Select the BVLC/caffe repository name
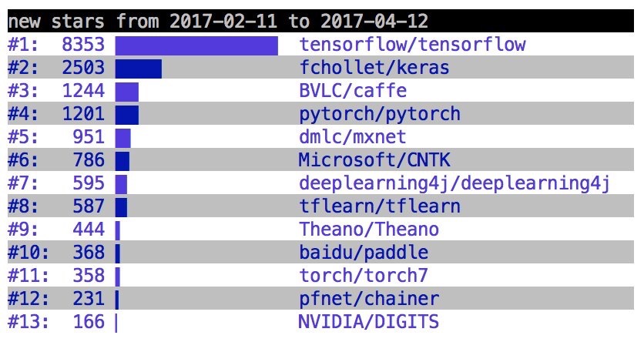Image resolution: width=644 pixels, height=342 pixels. (x=353, y=91)
